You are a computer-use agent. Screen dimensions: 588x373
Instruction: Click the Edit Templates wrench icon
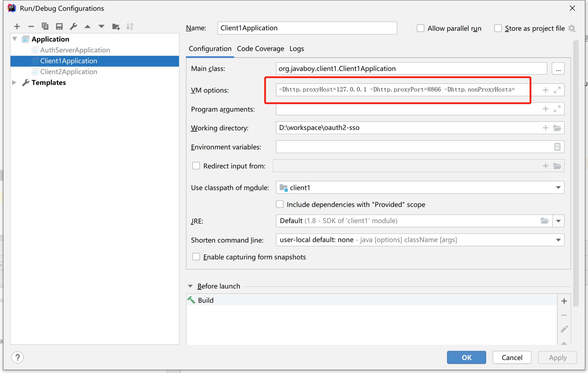[73, 26]
